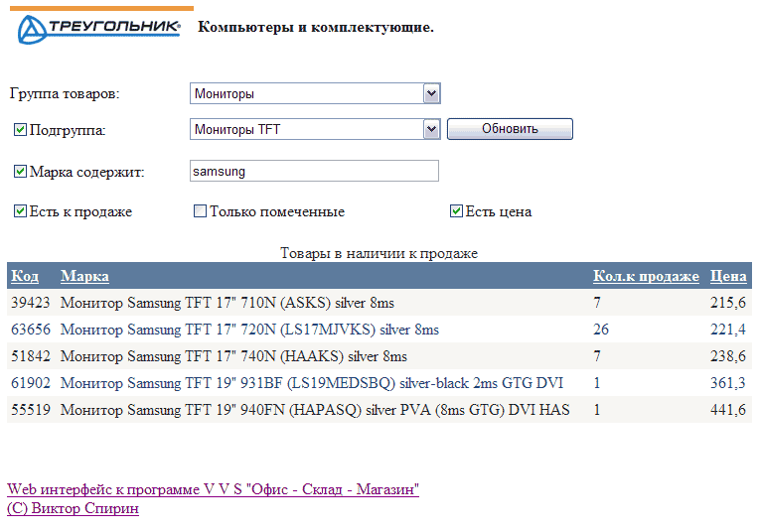The width and height of the screenshot is (758, 532).
Task: Toggle the Подгруппа checkbox
Action: click(x=20, y=130)
